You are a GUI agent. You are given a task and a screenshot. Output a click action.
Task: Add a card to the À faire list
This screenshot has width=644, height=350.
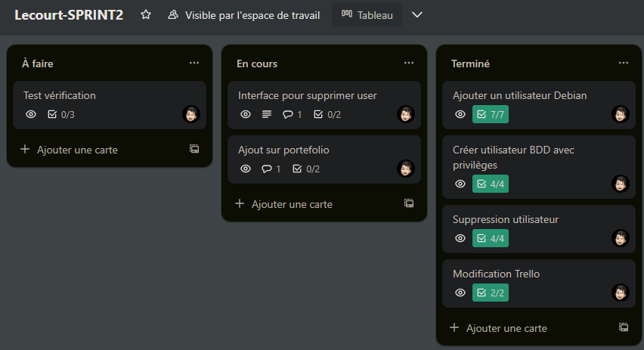[x=70, y=150]
